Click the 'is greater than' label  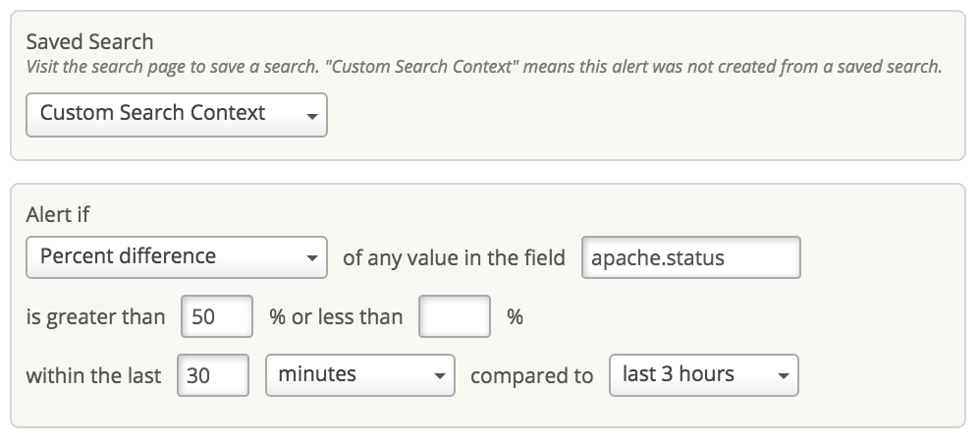click(95, 317)
